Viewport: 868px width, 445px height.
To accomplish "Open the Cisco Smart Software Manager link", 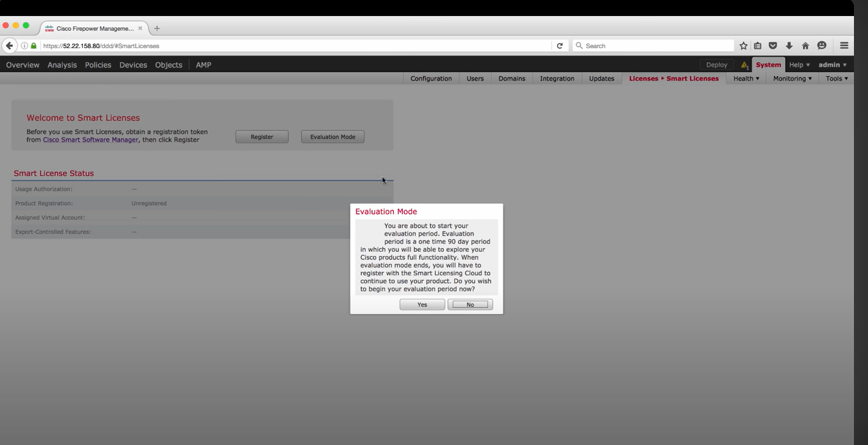I will (90, 140).
